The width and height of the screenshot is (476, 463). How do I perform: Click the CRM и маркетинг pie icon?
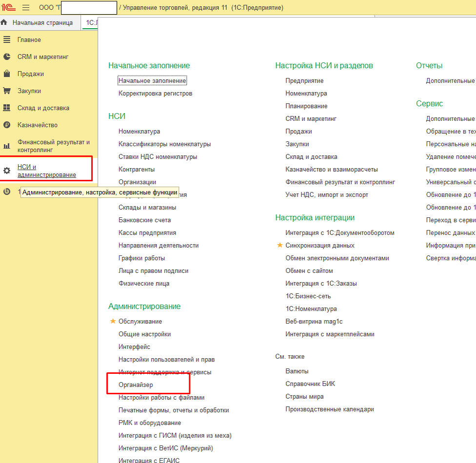[x=7, y=57]
